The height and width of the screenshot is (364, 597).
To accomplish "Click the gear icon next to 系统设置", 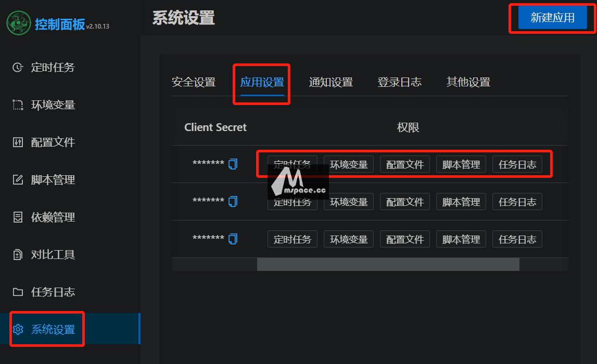I will (x=18, y=329).
